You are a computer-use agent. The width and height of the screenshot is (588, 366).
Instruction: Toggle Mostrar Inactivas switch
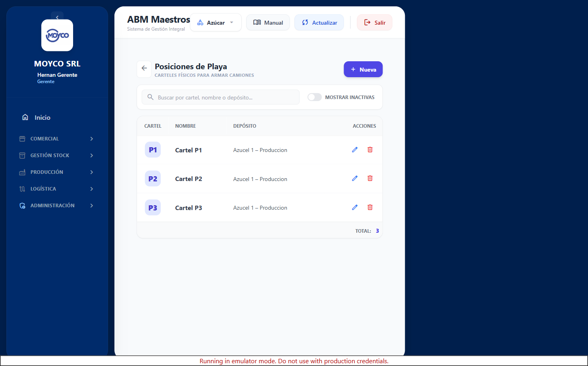(x=314, y=97)
